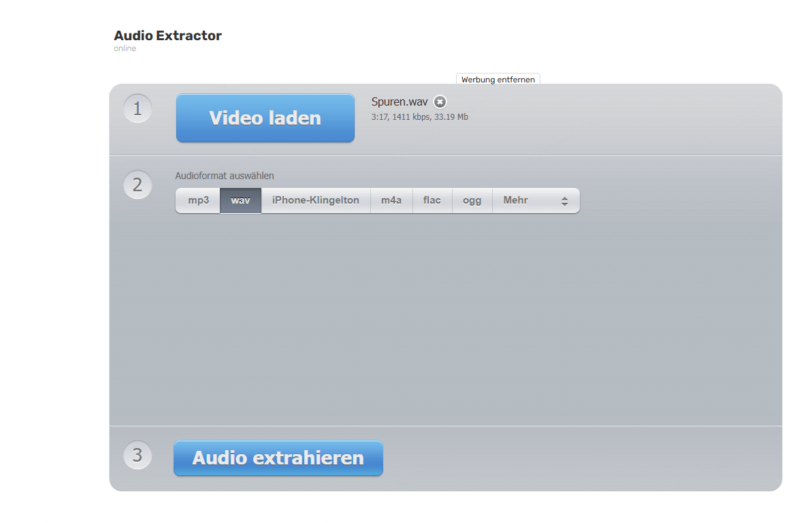The image size is (812, 523).
Task: Open the Mehr formats dropdown by its label
Action: pos(516,201)
